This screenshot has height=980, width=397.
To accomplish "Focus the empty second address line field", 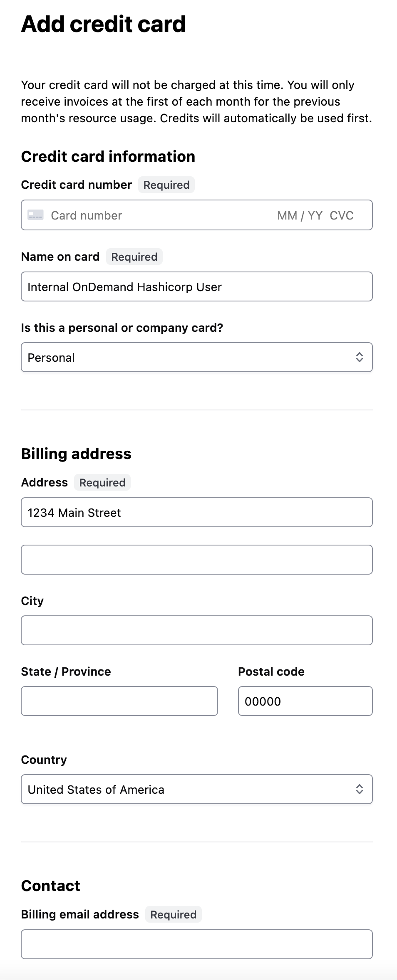I will (x=196, y=560).
